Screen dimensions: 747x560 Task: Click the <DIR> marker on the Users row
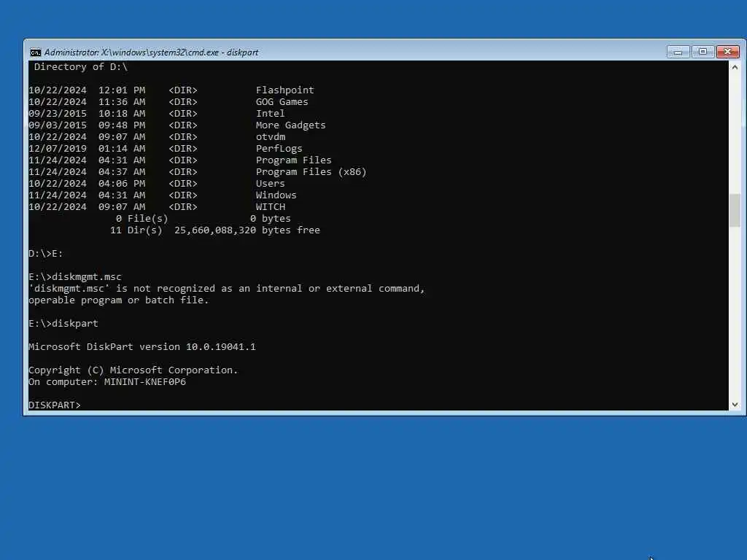[183, 183]
